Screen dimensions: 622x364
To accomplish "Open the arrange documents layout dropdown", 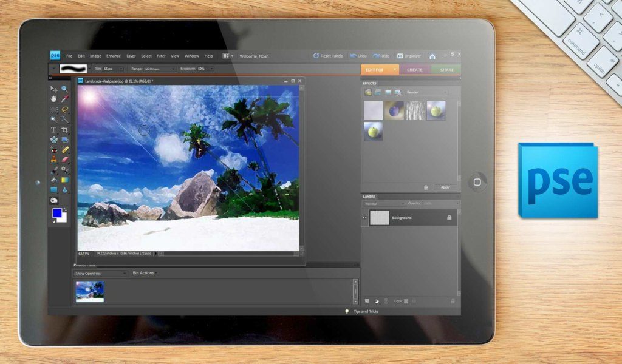I will (x=228, y=56).
